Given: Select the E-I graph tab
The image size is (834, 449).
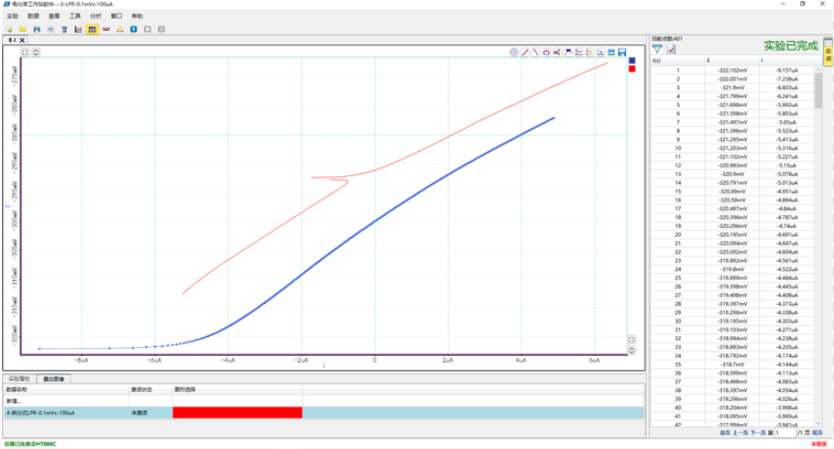Looking at the screenshot, I should point(12,40).
